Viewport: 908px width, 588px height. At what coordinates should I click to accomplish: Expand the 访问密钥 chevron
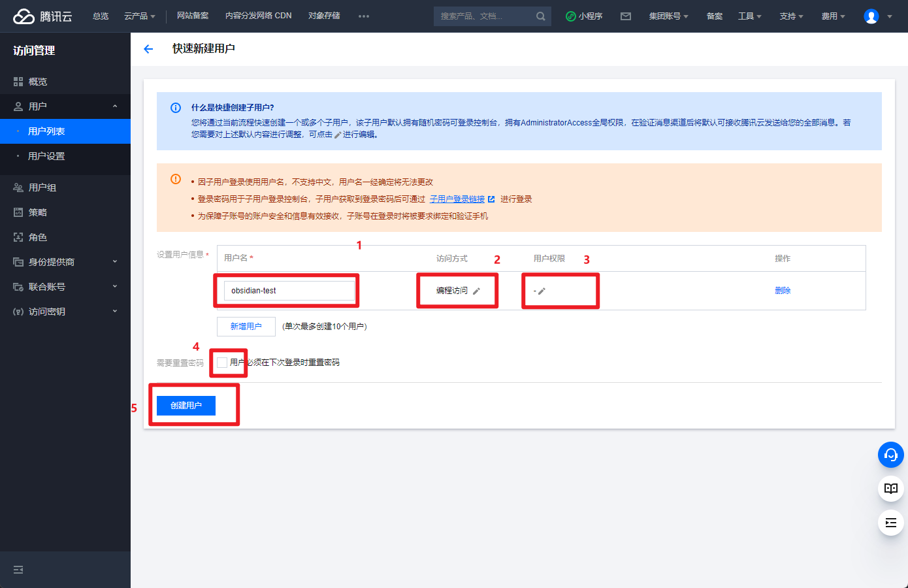115,312
